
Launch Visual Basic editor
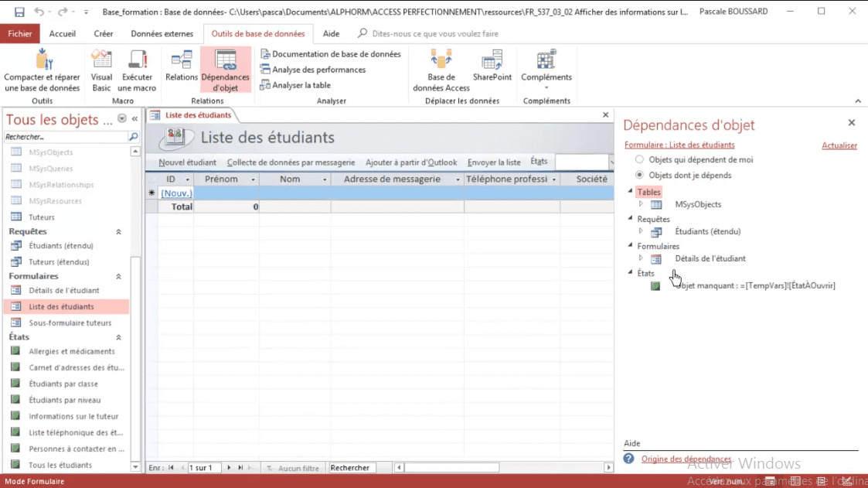tap(101, 70)
